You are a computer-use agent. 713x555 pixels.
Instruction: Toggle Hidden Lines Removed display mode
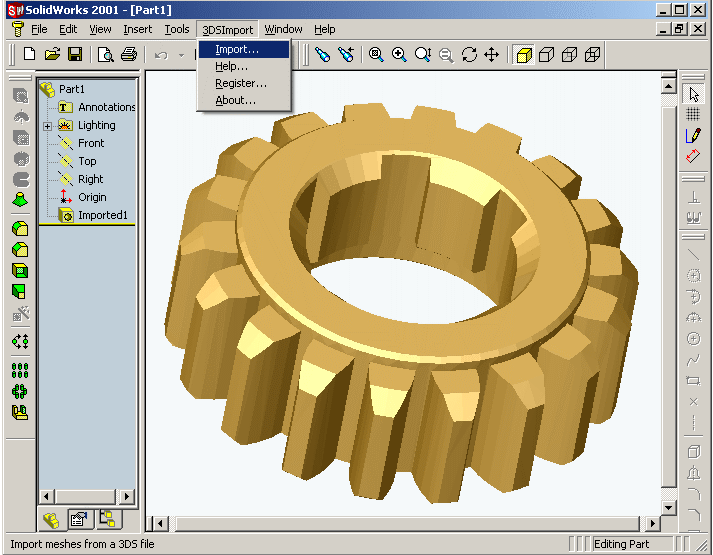(546, 55)
